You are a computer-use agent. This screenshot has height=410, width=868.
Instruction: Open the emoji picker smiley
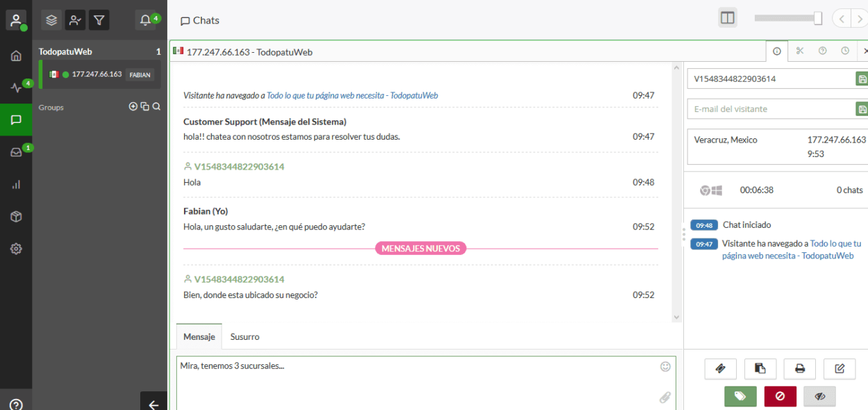click(x=665, y=366)
